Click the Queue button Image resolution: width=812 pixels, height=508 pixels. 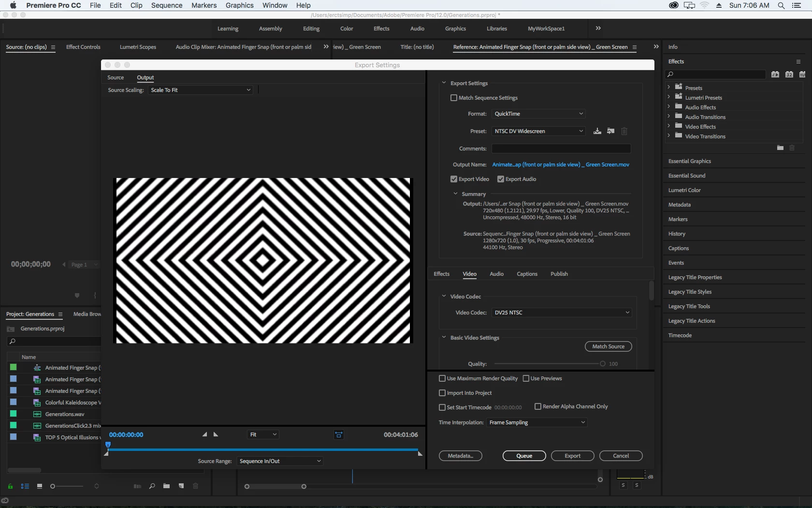point(524,456)
